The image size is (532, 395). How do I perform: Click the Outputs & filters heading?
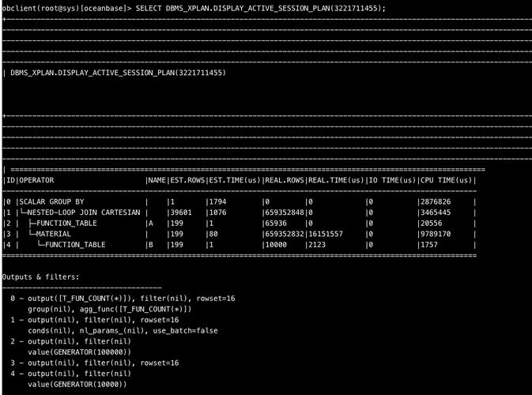pyautogui.click(x=40, y=276)
